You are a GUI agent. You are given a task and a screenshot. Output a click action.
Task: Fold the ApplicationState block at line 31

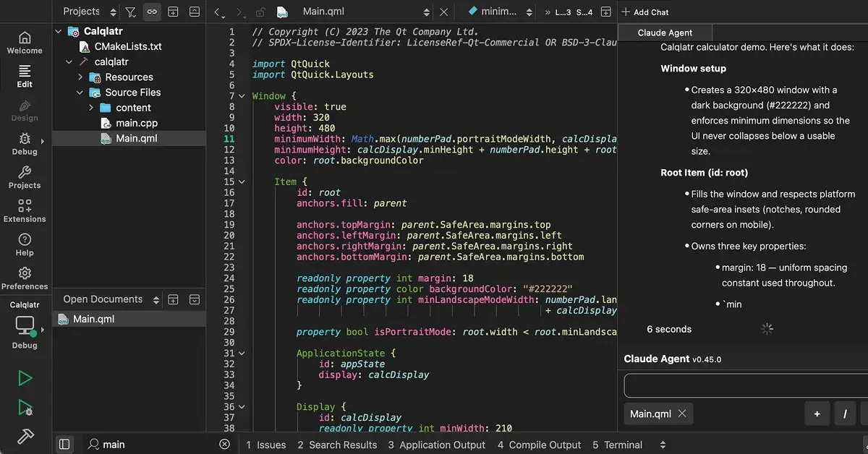click(242, 354)
